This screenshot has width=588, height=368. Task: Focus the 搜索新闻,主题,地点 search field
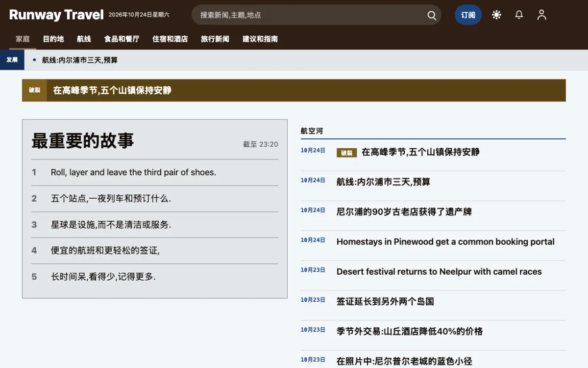(x=316, y=15)
